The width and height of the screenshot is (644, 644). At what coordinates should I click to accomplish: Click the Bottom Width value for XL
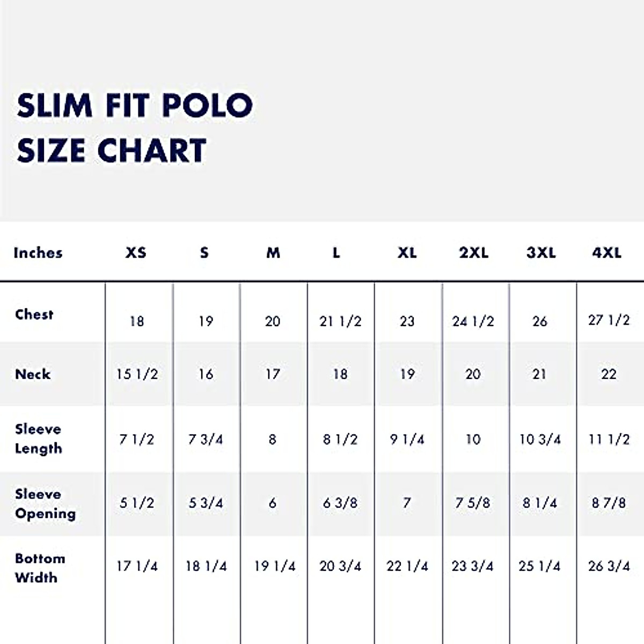407,566
